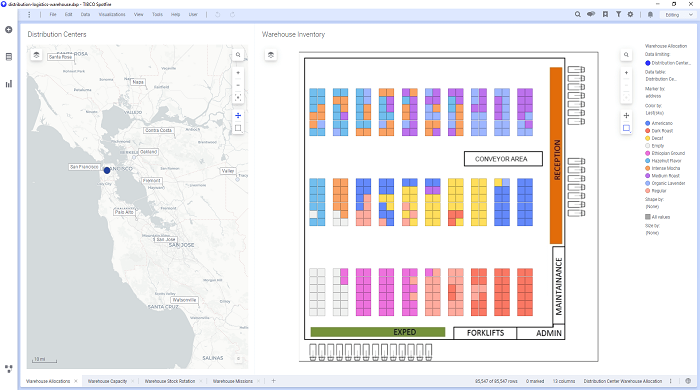Open the Data table selector in legend

click(661, 79)
